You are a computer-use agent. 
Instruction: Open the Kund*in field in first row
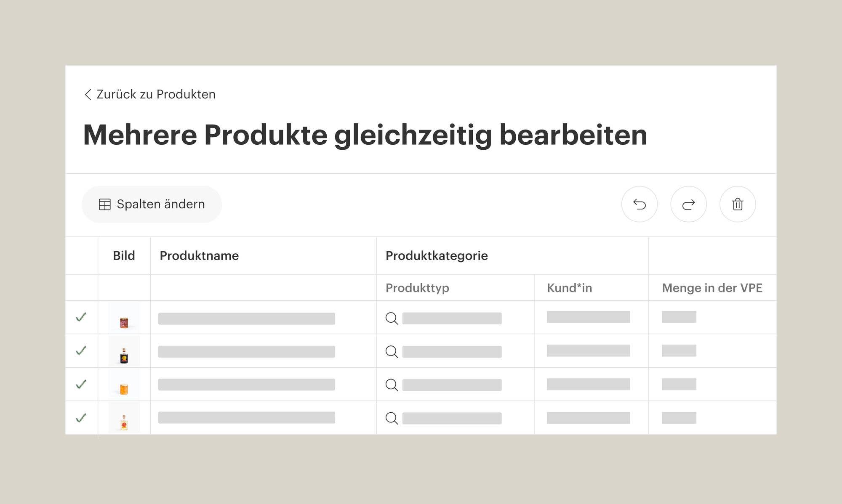[x=588, y=317]
